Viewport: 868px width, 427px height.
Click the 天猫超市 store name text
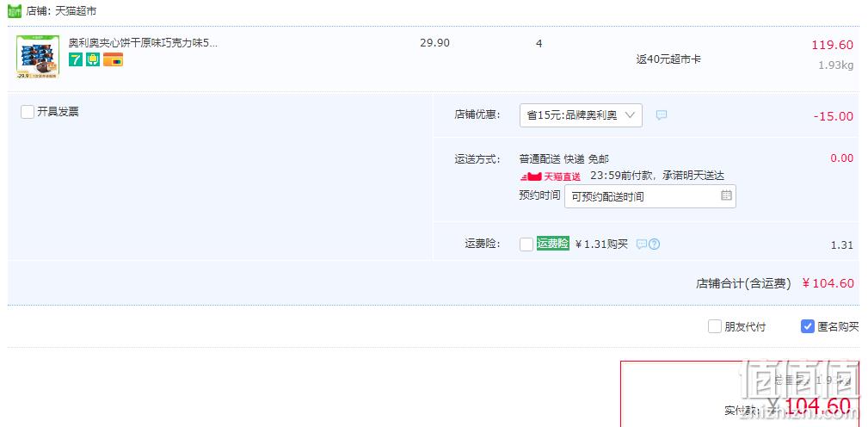point(76,11)
